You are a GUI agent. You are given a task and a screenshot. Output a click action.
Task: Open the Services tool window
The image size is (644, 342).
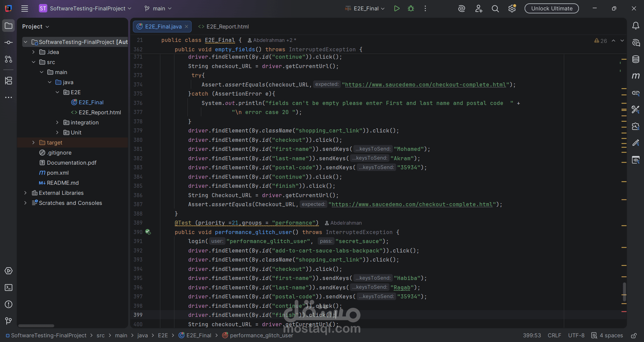(8, 271)
